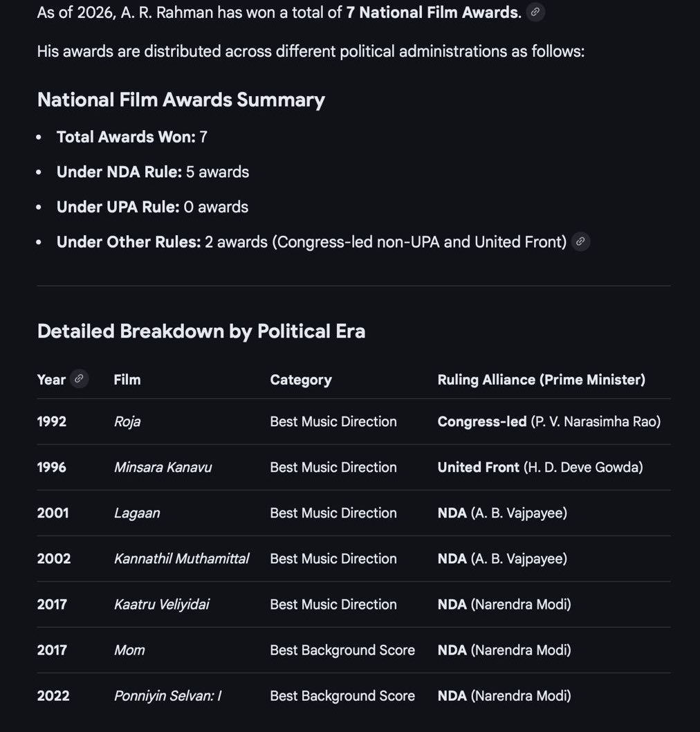Image resolution: width=700 pixels, height=732 pixels.
Task: Click the "National Film Awards Summary" heading
Action: coord(181,100)
